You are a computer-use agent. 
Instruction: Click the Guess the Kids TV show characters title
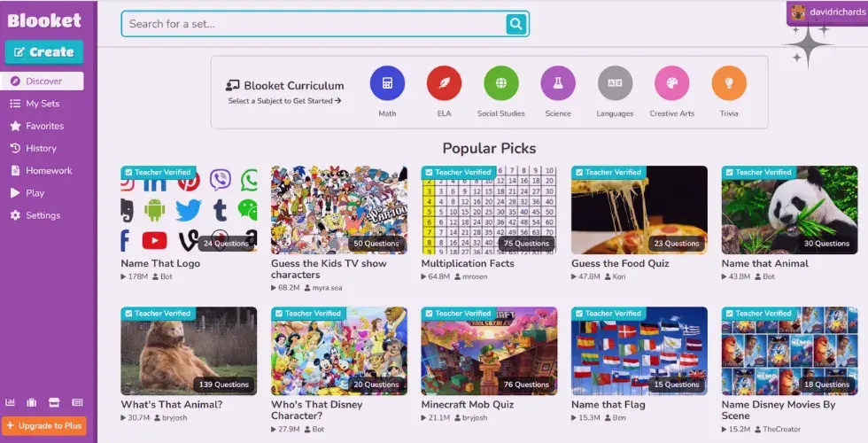pos(329,269)
